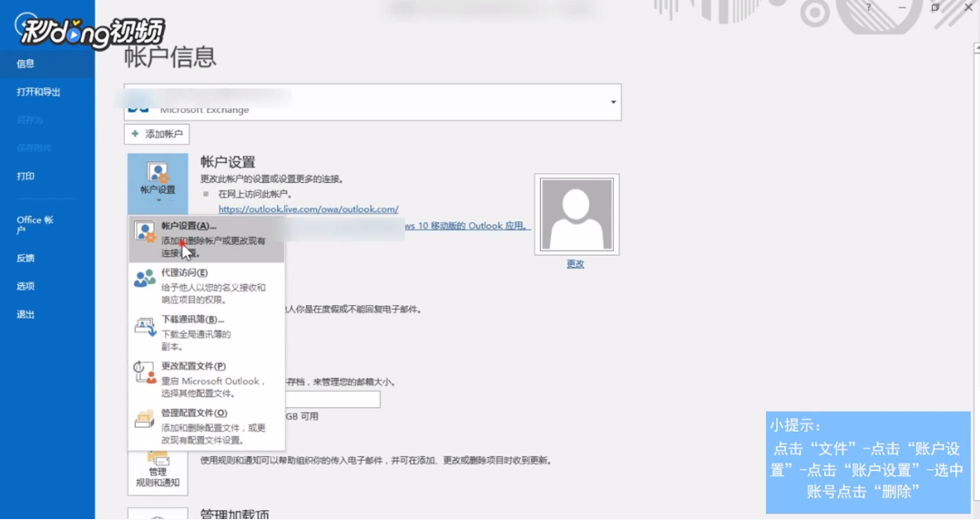Click the plus icon beside 添加帐户
The image size is (980, 520).
coord(135,134)
